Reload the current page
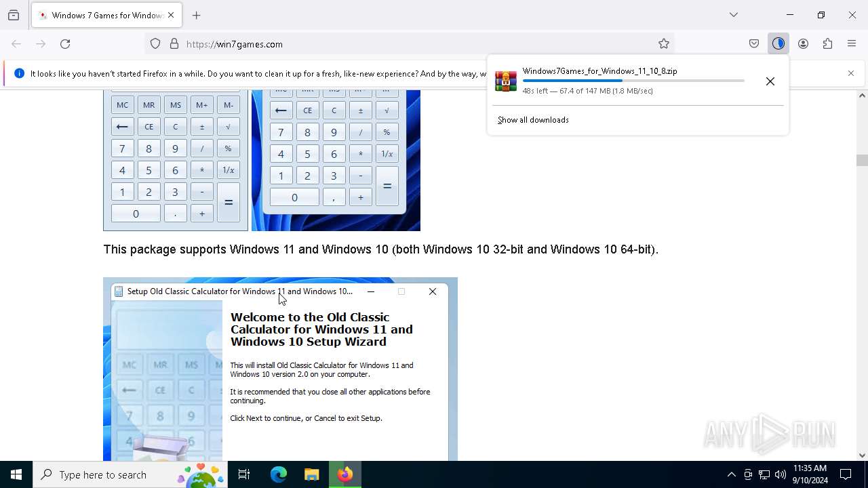Viewport: 868px width, 488px height. pos(65,44)
